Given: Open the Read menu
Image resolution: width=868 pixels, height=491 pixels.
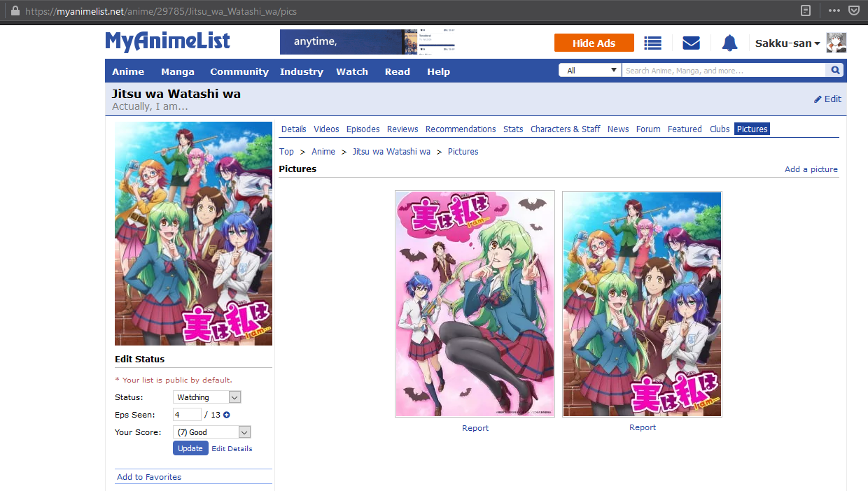Looking at the screenshot, I should pyautogui.click(x=398, y=71).
